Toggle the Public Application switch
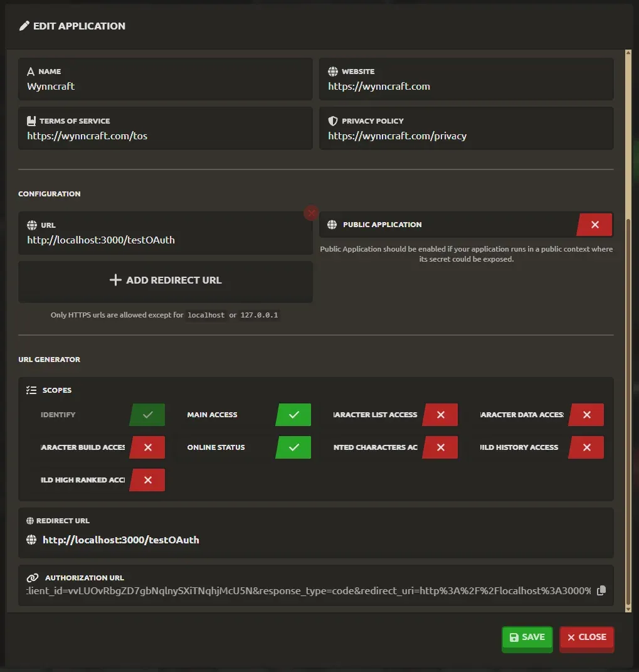639x672 pixels. [x=594, y=225]
